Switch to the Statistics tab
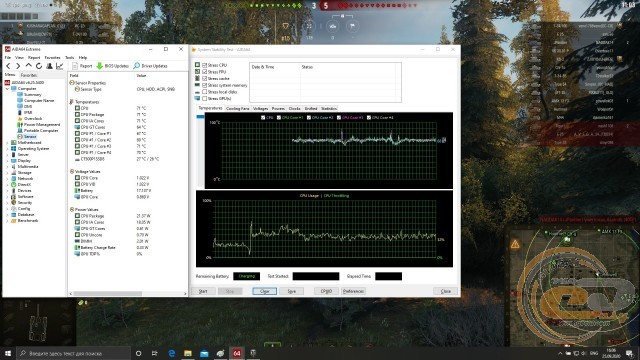 point(329,109)
